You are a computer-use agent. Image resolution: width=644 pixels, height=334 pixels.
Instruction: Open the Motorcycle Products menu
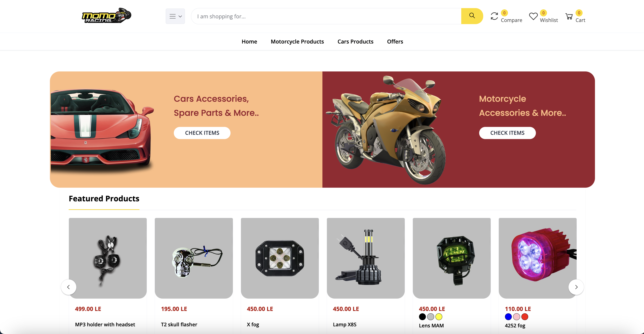[297, 42]
